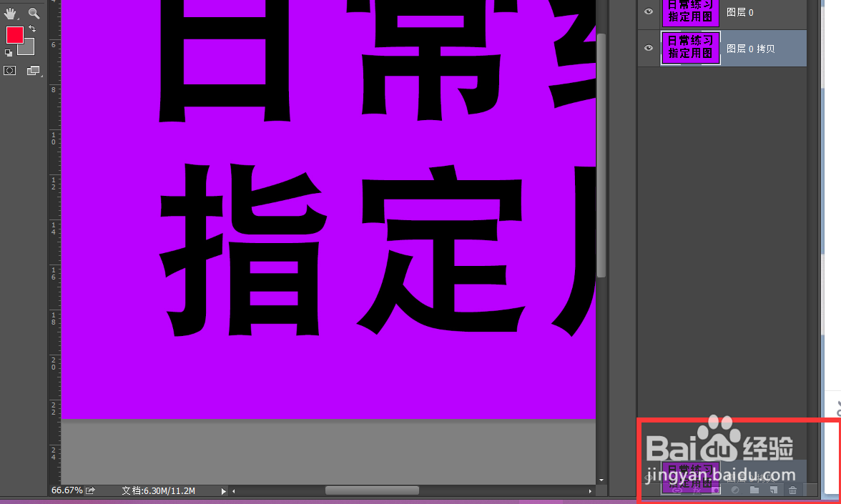The width and height of the screenshot is (841, 504).
Task: Create a new fill or adjustment layer
Action: (x=735, y=490)
